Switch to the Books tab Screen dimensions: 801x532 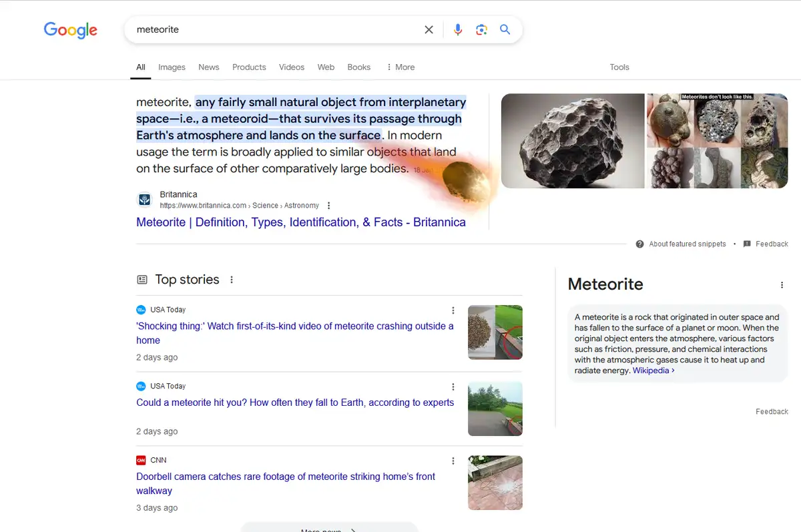(359, 67)
